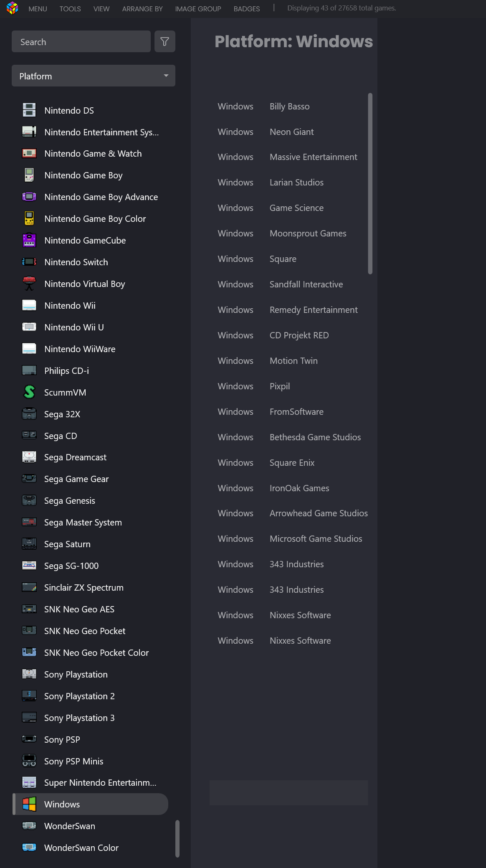Select the Remedy Entertainment game row
Image resolution: width=486 pixels, height=868 pixels.
(x=289, y=310)
